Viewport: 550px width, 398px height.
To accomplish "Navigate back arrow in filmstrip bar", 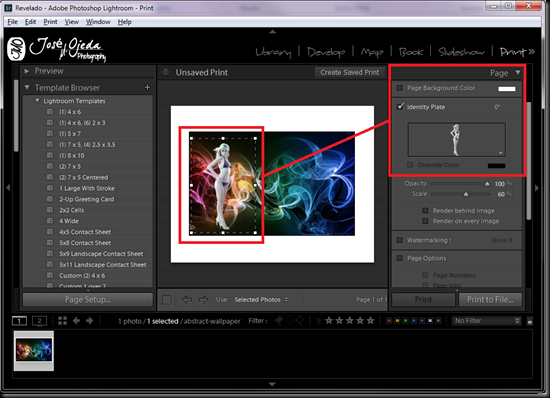I will [x=76, y=321].
